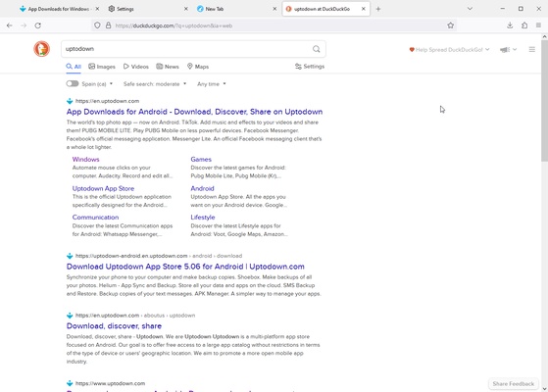Close the uptodown at DuckDuckGo tab
548x392 pixels.
point(364,9)
